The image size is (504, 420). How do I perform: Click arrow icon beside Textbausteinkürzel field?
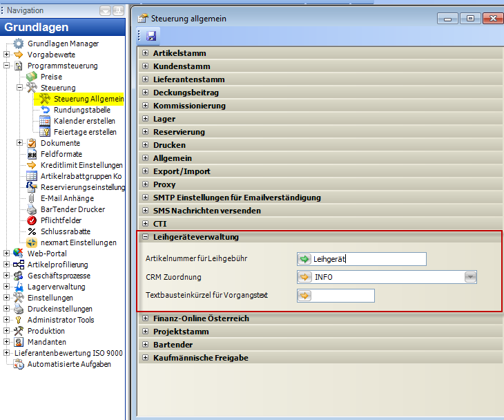click(x=304, y=296)
